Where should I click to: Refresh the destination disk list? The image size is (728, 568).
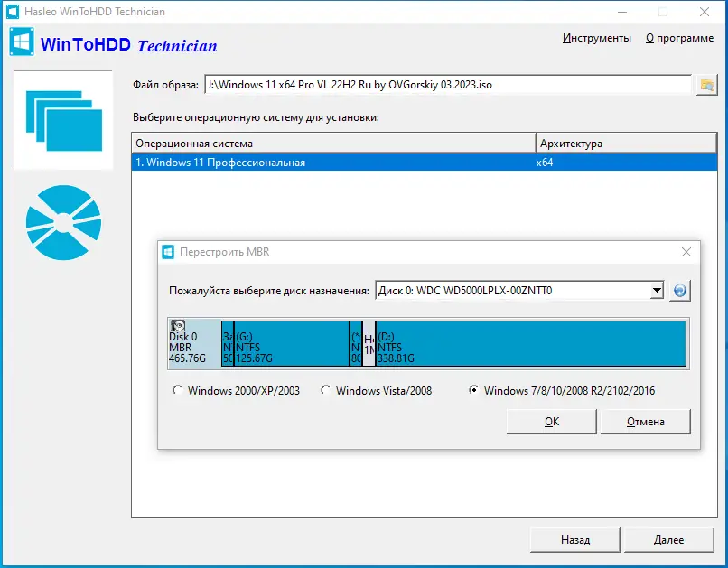pyautogui.click(x=680, y=291)
